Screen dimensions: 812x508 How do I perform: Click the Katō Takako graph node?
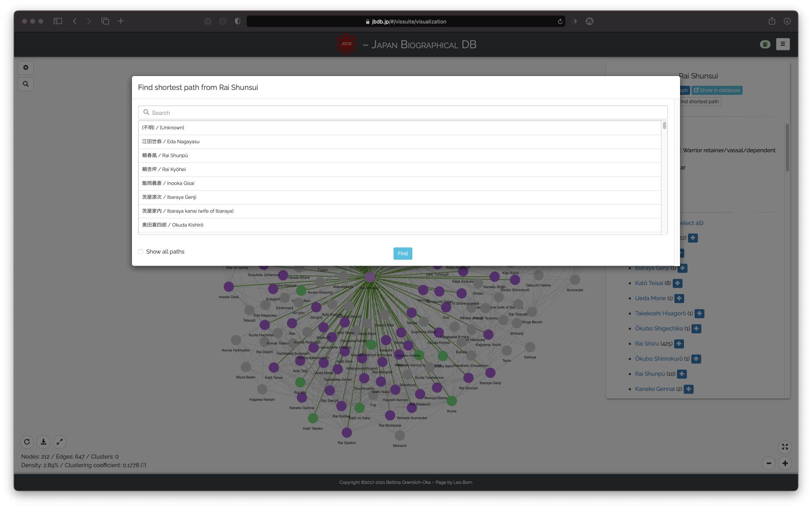313,418
